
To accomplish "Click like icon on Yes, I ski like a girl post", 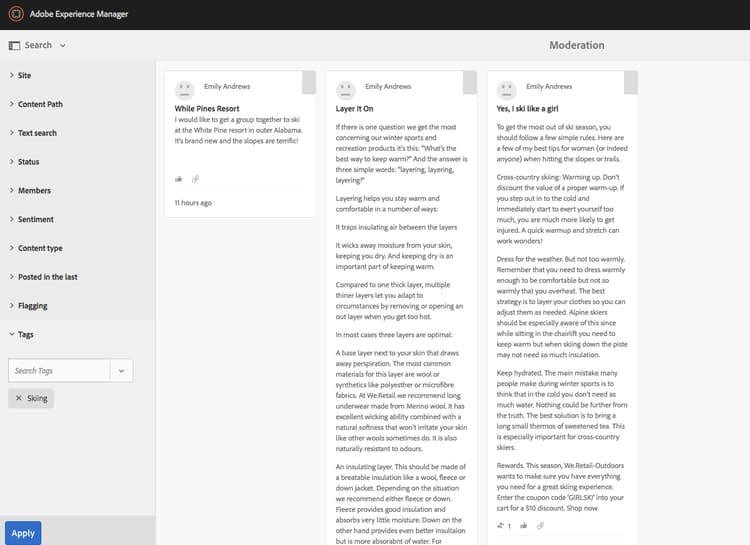I will click(x=524, y=525).
